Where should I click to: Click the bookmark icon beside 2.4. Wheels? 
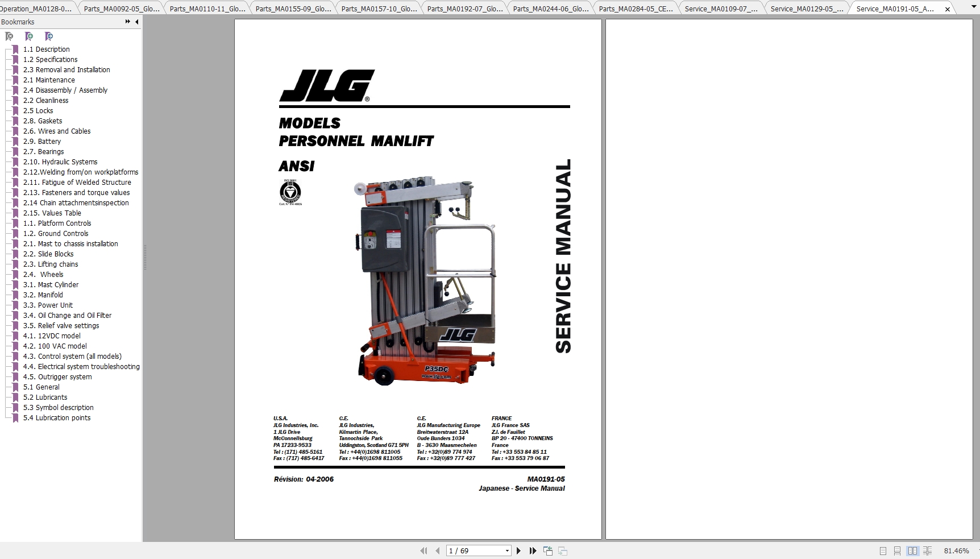click(15, 275)
